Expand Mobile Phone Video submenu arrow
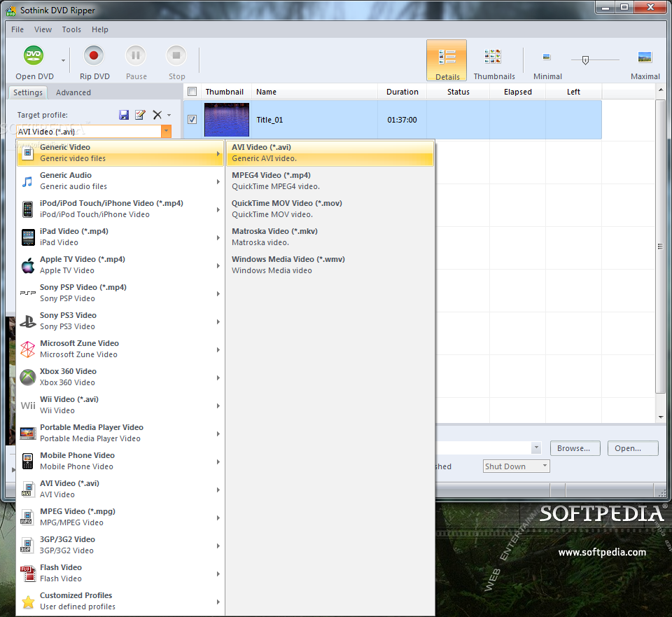Screen dimensions: 672x617 click(x=218, y=462)
